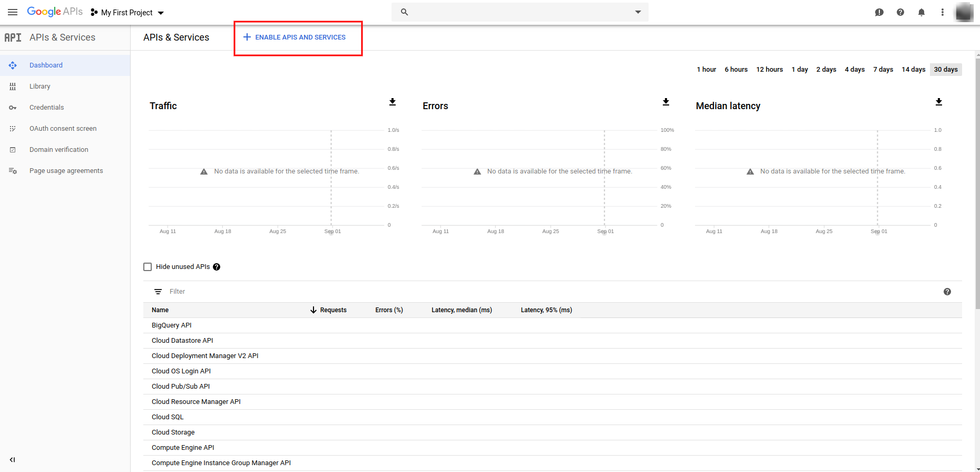Open the My First Project selector dropdown

pos(128,13)
